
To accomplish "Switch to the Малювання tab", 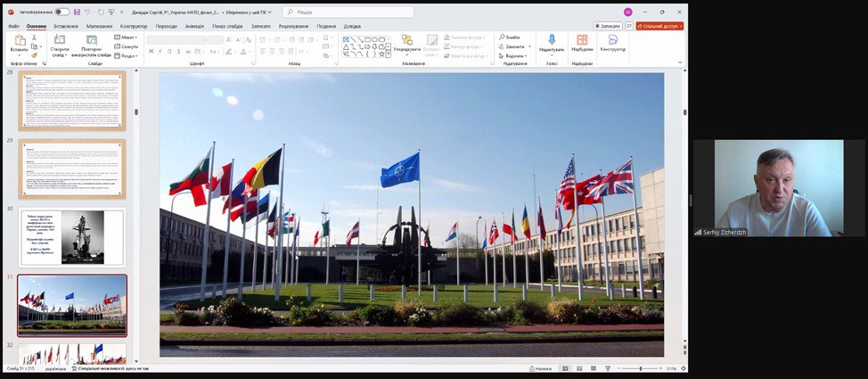I will point(99,26).
